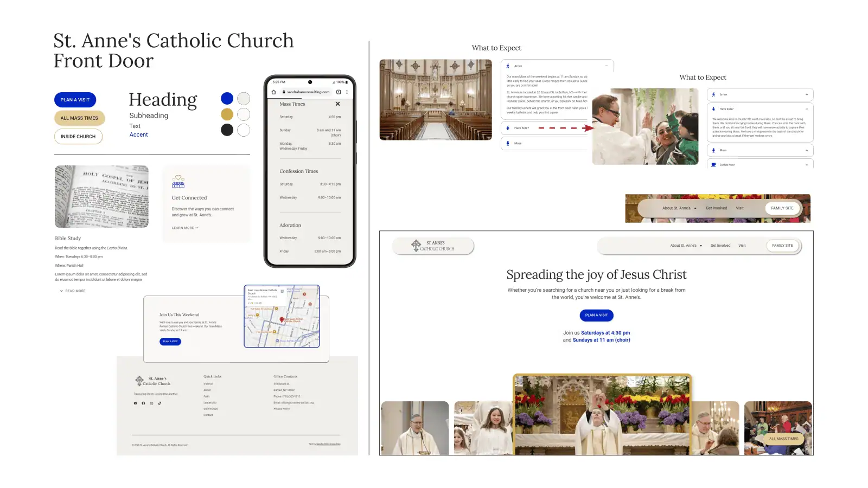868x488 pixels.
Task: Follow the Saturdays at 4:30 pm link
Action: click(x=605, y=333)
